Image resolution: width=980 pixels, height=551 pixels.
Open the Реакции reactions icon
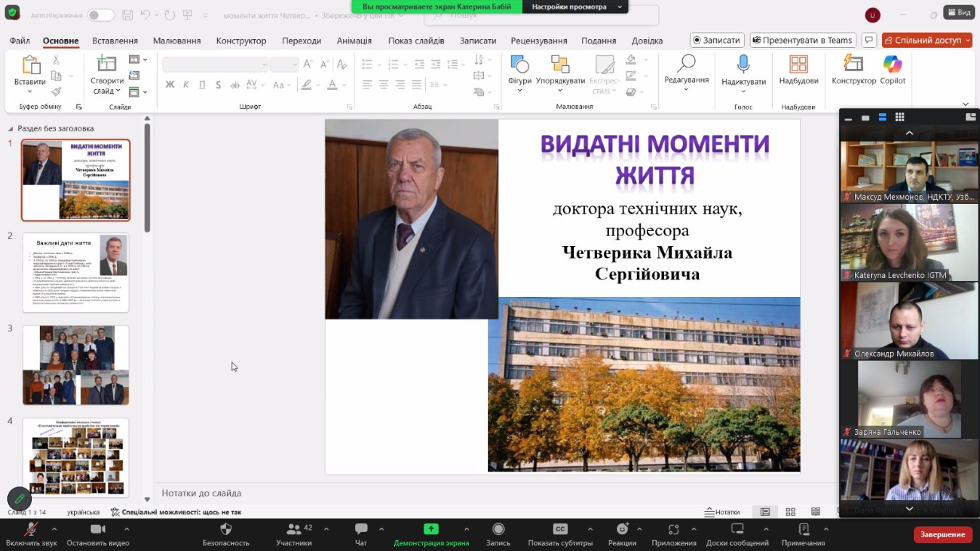click(622, 529)
